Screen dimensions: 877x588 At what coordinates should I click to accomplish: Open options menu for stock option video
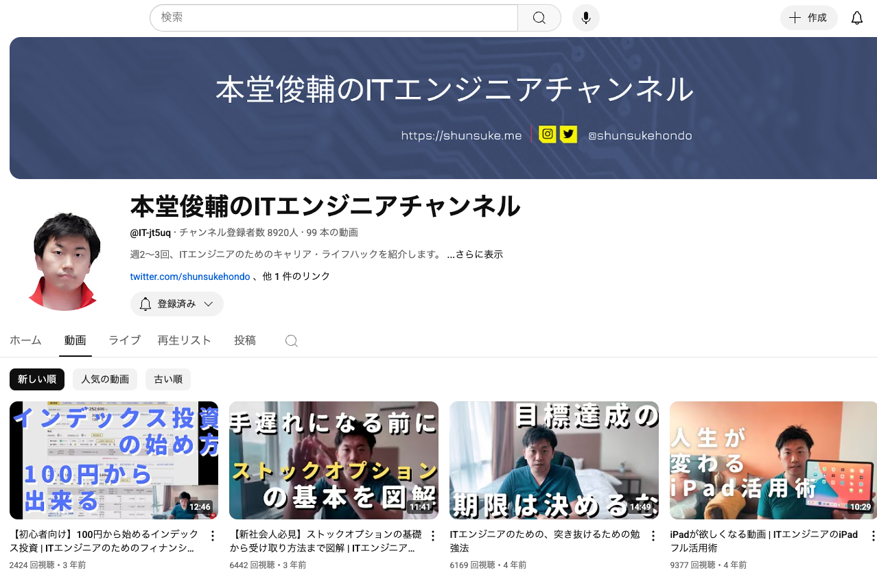[433, 536]
